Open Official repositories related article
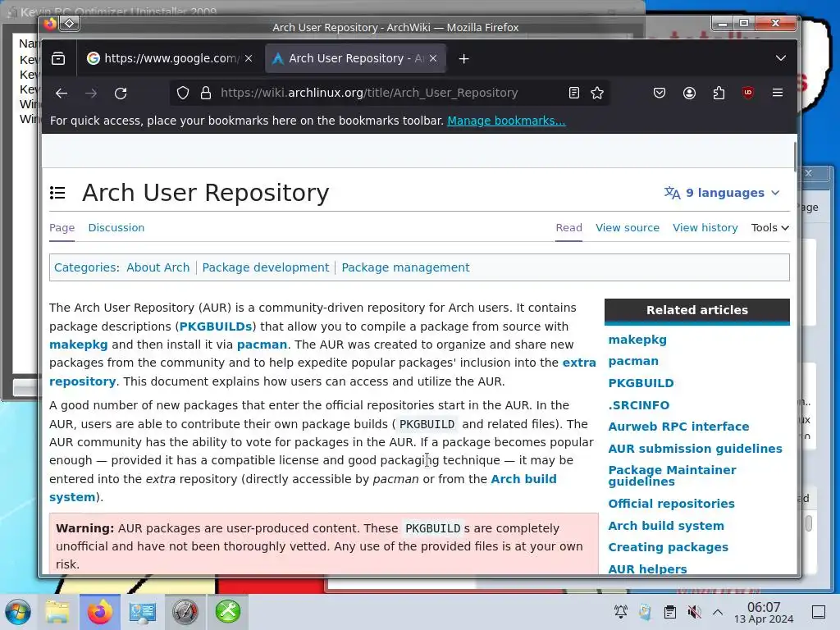Viewport: 840px width, 630px height. tap(671, 504)
